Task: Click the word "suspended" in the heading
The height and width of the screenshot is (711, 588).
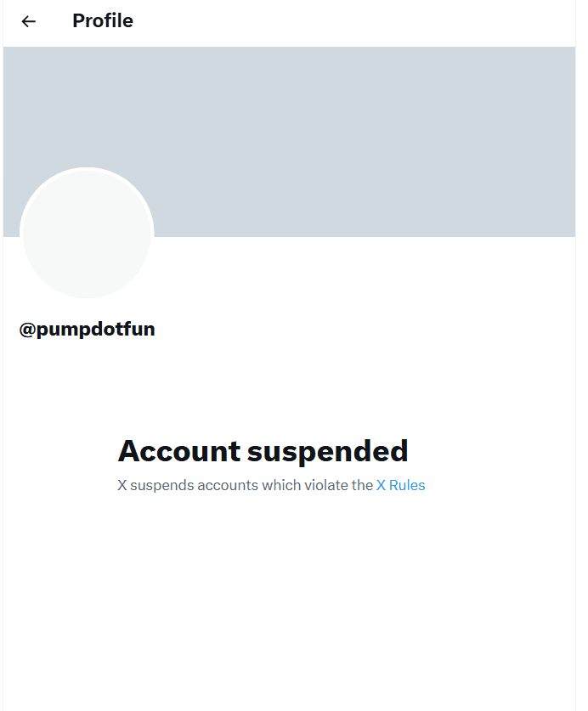Action: [328, 451]
